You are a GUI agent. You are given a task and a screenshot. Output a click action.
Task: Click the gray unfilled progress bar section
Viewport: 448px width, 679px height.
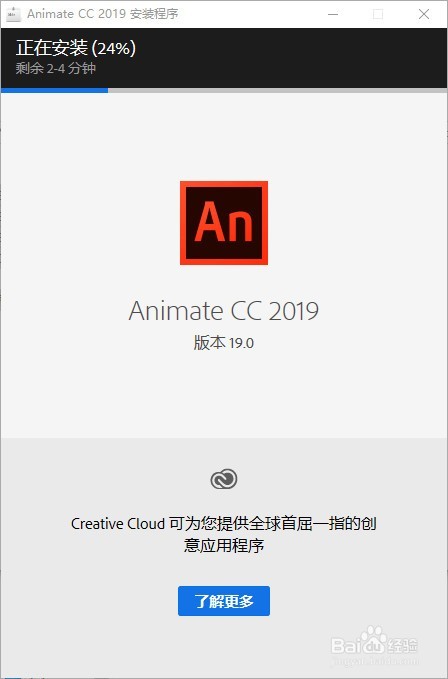[277, 91]
